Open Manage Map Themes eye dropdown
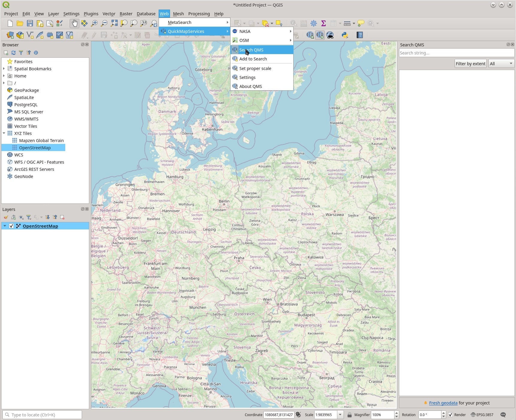The image size is (516, 420). (x=21, y=217)
